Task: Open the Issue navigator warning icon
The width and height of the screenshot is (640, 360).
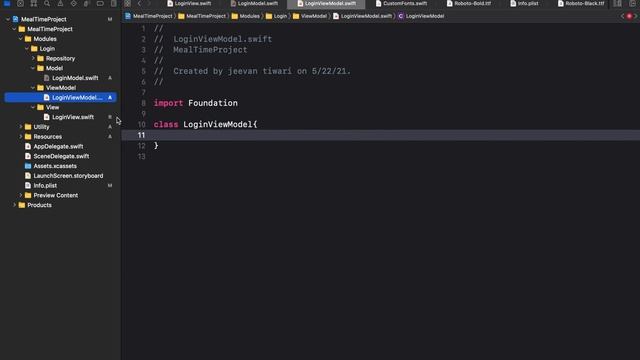Action: [60, 3]
